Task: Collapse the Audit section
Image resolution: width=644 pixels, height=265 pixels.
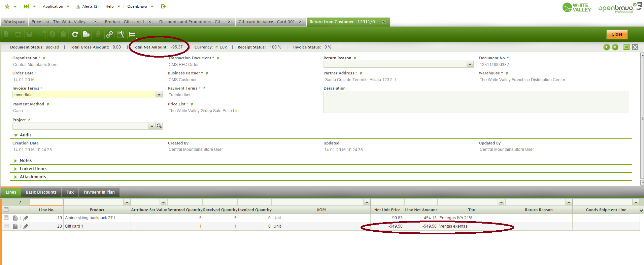Action: click(x=16, y=135)
